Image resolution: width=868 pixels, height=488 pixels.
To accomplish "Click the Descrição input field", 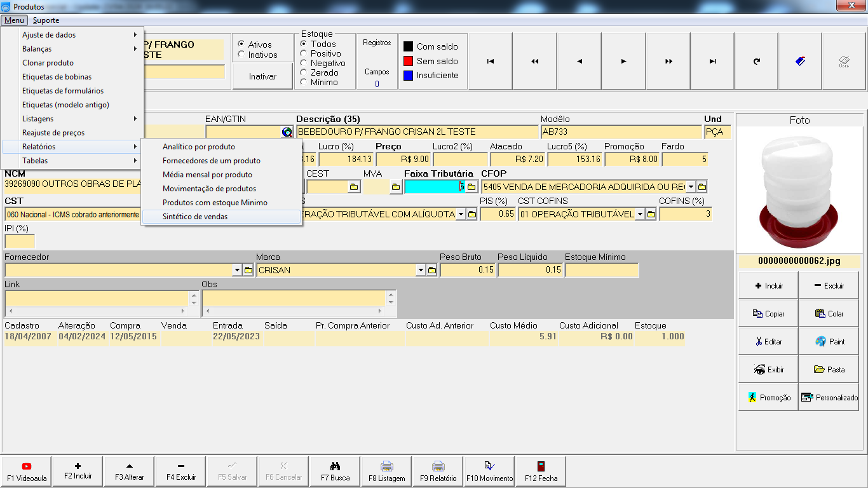I will tap(417, 132).
